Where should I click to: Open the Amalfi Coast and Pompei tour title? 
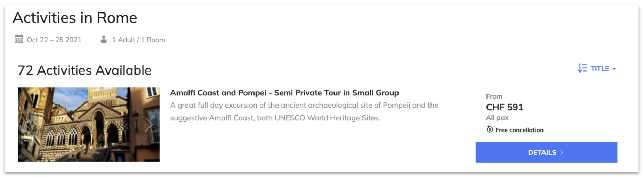[x=284, y=93]
